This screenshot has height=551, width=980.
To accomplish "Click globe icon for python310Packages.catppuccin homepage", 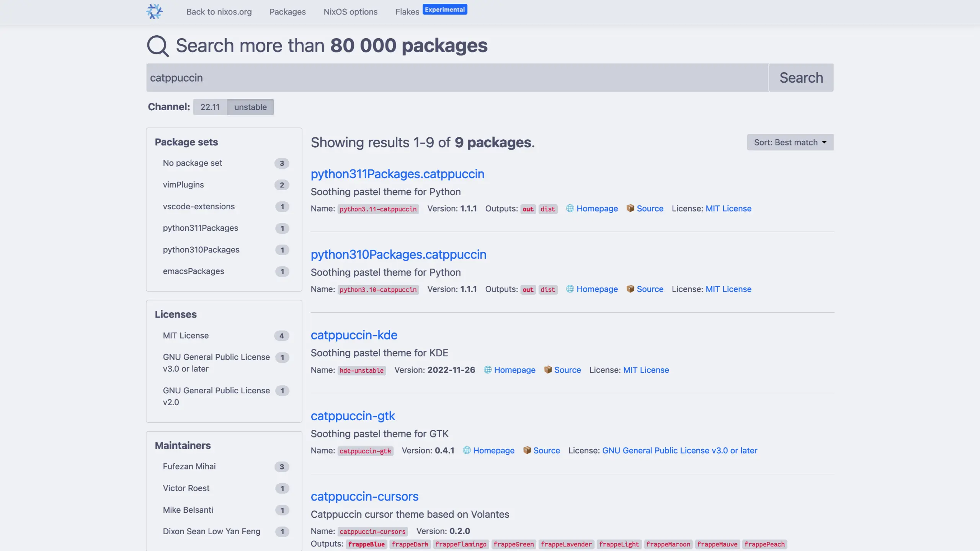I will (570, 289).
